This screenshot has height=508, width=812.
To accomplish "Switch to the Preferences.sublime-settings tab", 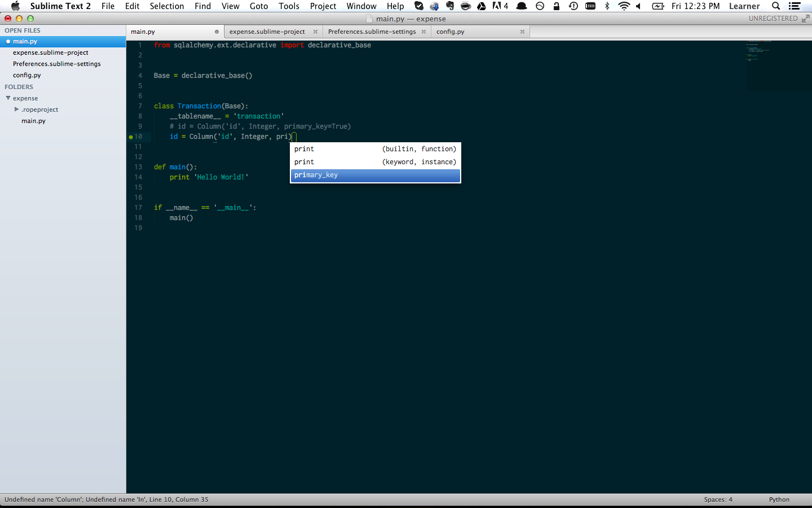I will pos(372,32).
